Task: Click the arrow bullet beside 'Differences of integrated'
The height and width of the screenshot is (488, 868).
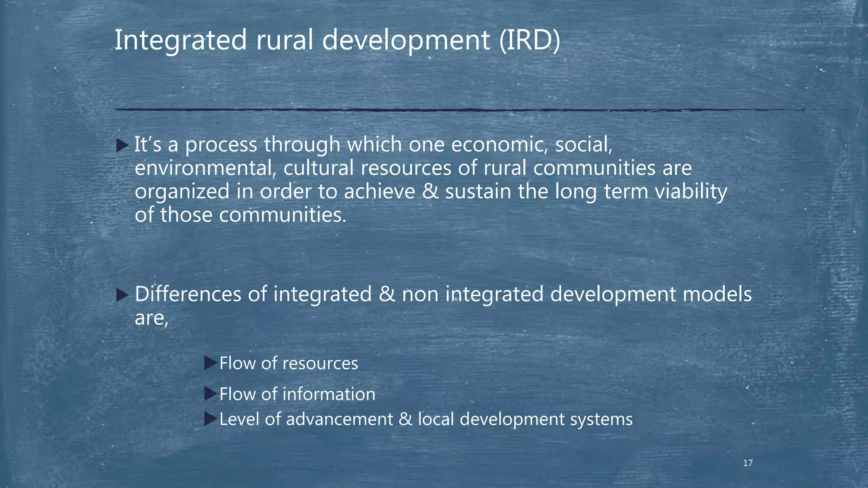Action: (x=122, y=296)
